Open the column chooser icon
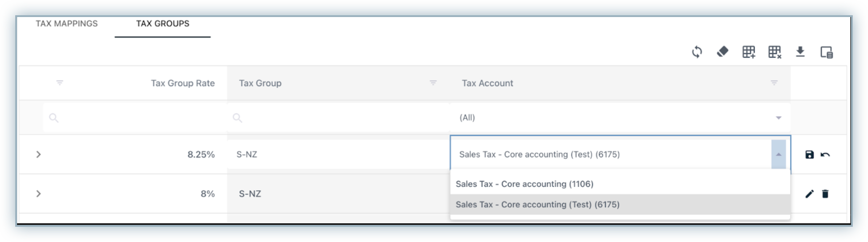The image size is (868, 242). [826, 52]
